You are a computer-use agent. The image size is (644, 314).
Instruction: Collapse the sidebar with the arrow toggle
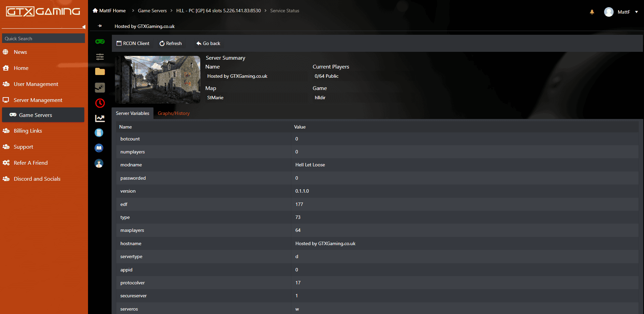84,27
